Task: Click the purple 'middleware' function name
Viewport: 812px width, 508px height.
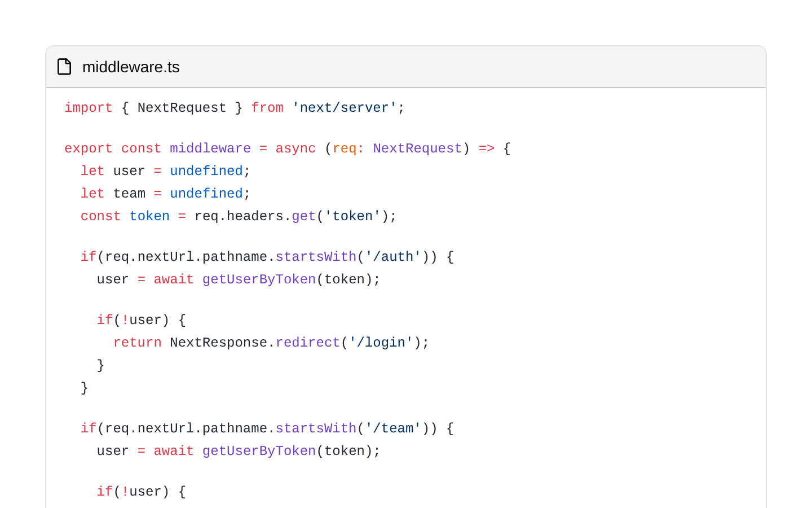Action: [x=210, y=148]
